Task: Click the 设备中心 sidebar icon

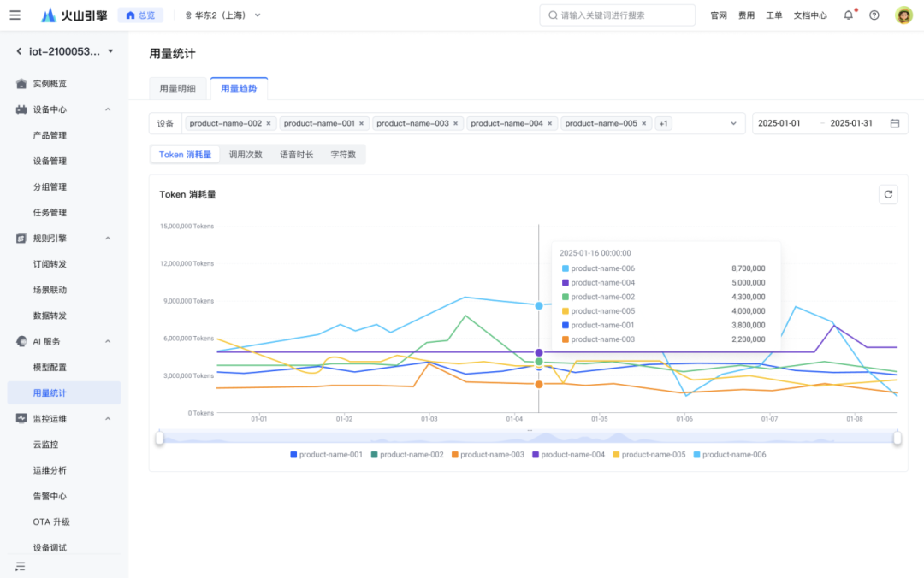Action: pyautogui.click(x=21, y=109)
